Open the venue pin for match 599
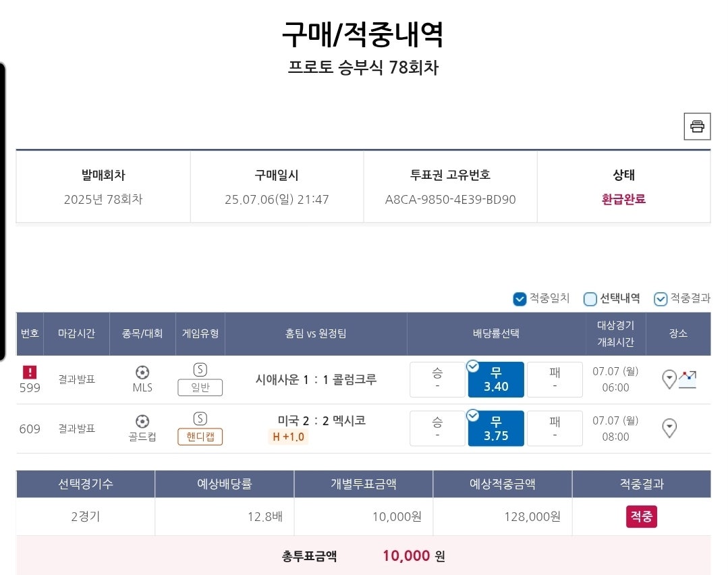Image resolution: width=728 pixels, height=575 pixels. click(669, 379)
